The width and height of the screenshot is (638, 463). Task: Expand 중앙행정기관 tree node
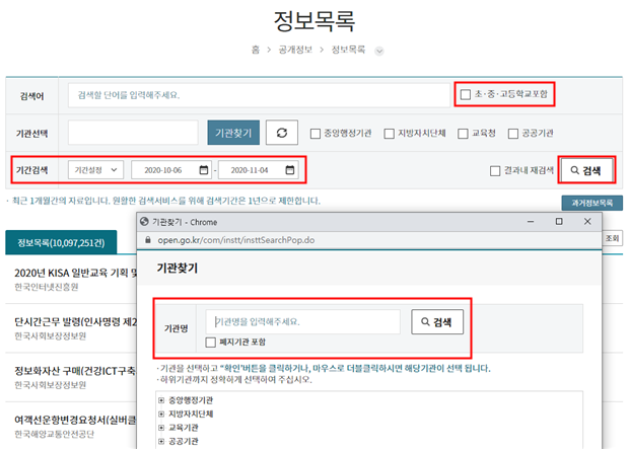(x=161, y=400)
